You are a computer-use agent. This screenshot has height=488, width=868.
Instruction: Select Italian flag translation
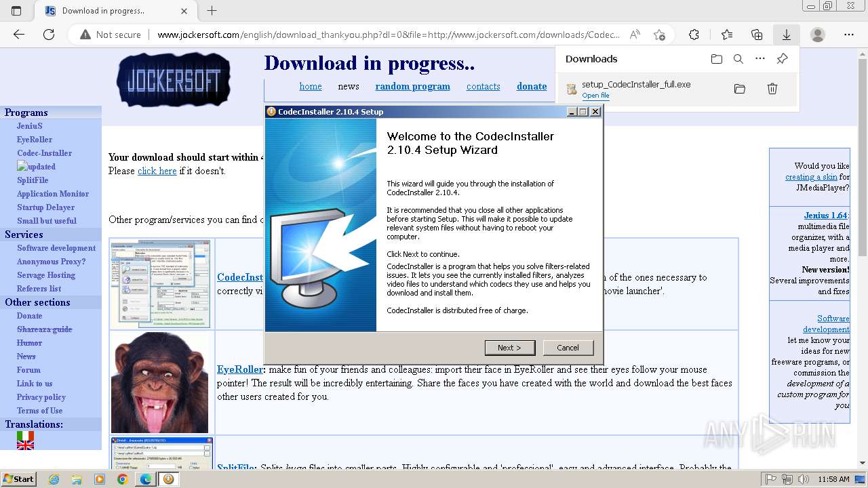pos(25,435)
